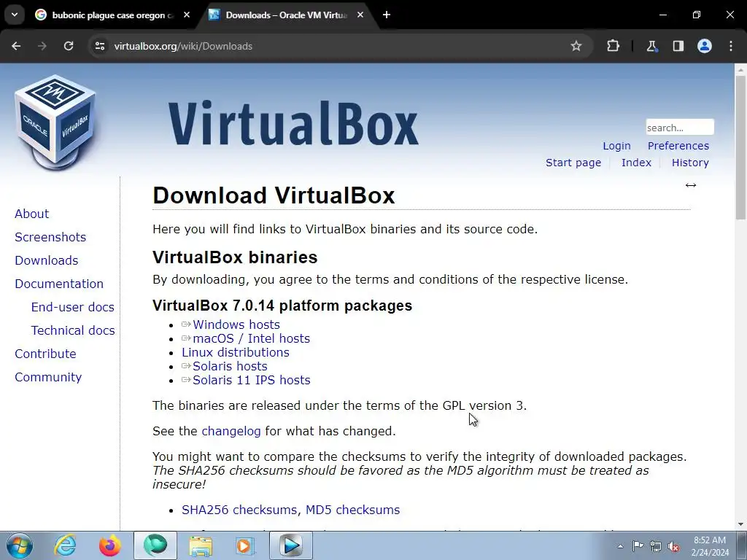This screenshot has width=747, height=560.
Task: Open a new browser tab
Action: click(x=387, y=15)
